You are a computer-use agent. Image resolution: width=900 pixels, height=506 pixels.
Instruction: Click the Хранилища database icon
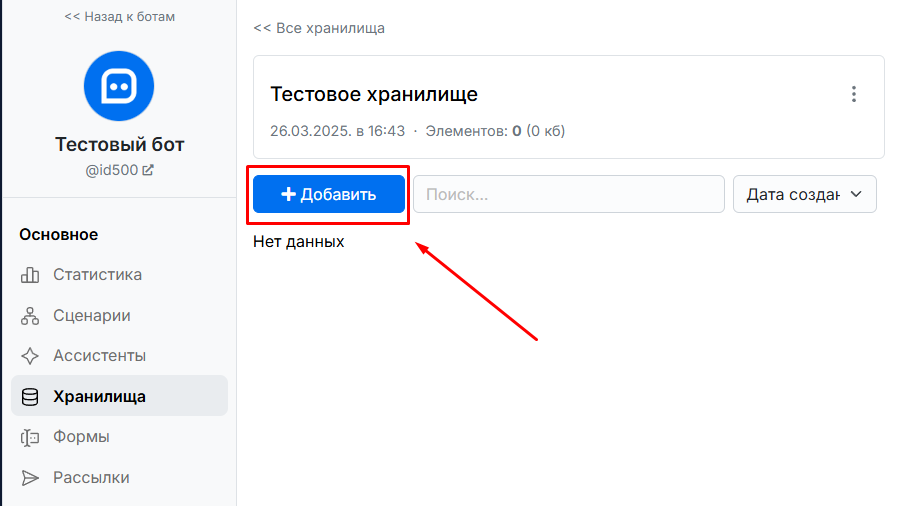tap(30, 396)
